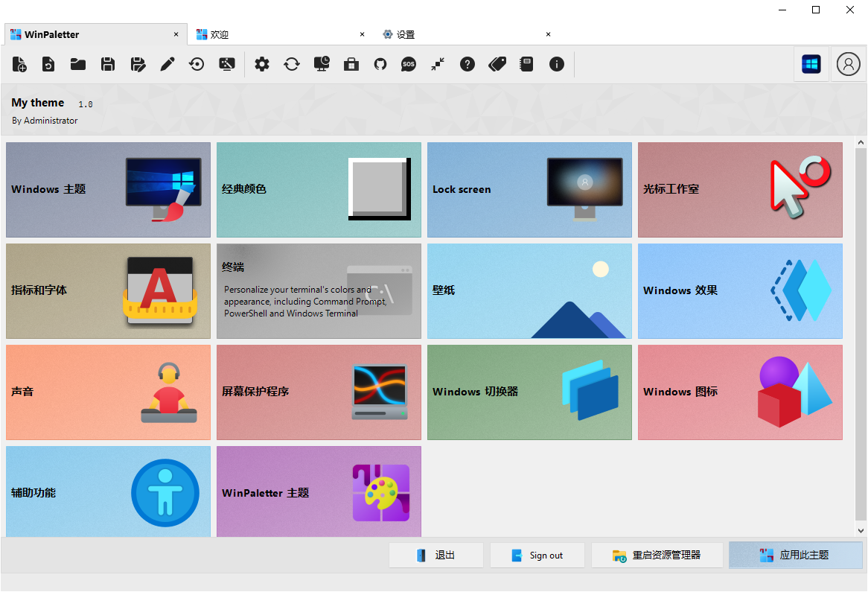The height and width of the screenshot is (592, 868).
Task: Click the 退出 button
Action: point(436,555)
